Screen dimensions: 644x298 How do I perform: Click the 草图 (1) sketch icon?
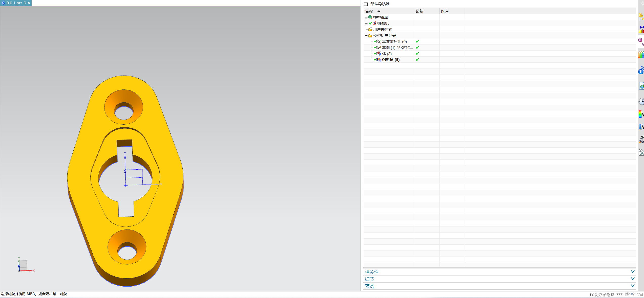click(x=379, y=48)
